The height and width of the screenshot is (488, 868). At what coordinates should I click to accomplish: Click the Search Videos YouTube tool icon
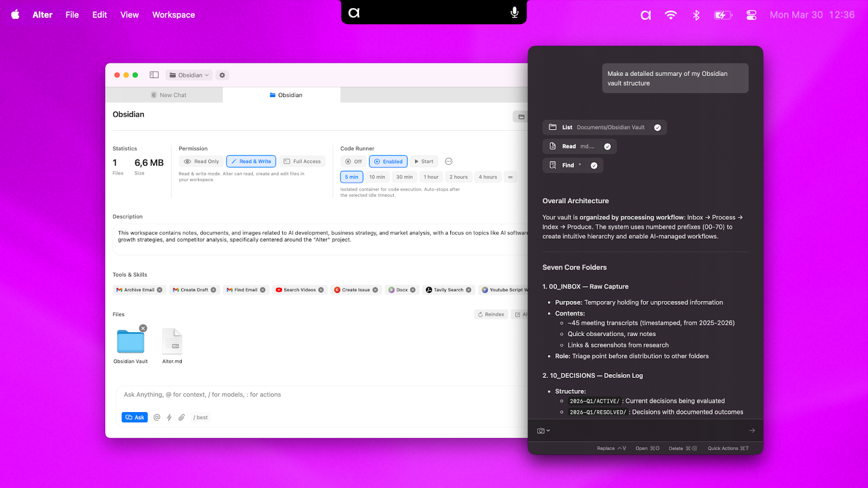pyautogui.click(x=278, y=290)
